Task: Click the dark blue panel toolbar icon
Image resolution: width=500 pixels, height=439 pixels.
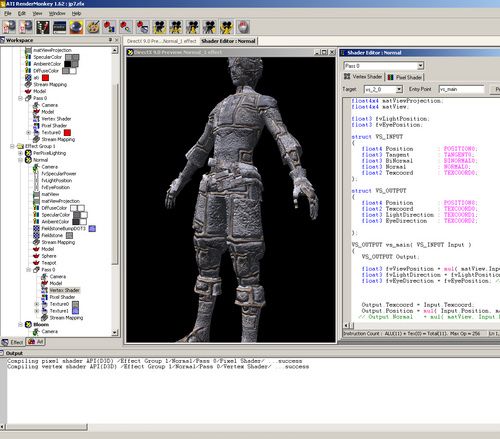Action: click(60, 27)
